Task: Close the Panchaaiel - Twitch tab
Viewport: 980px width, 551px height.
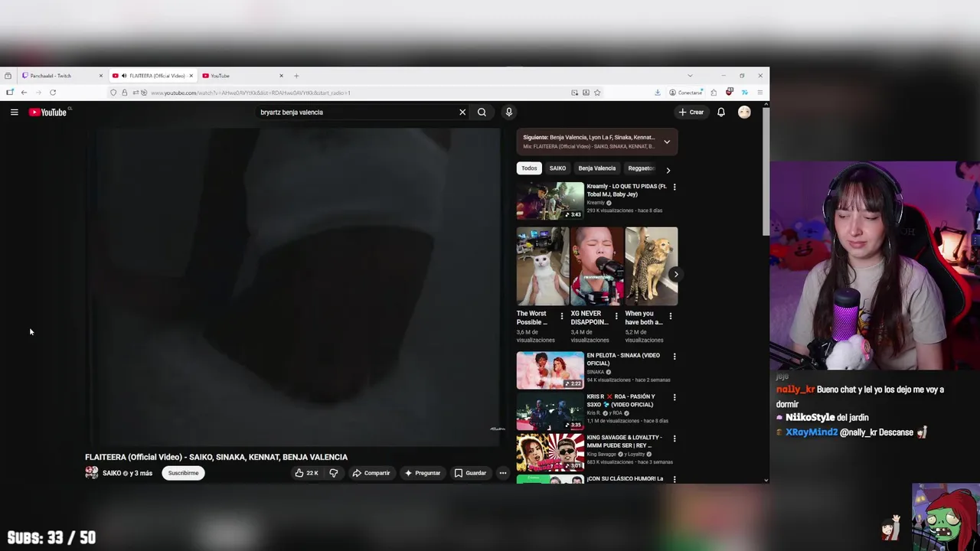Action: [x=100, y=76]
